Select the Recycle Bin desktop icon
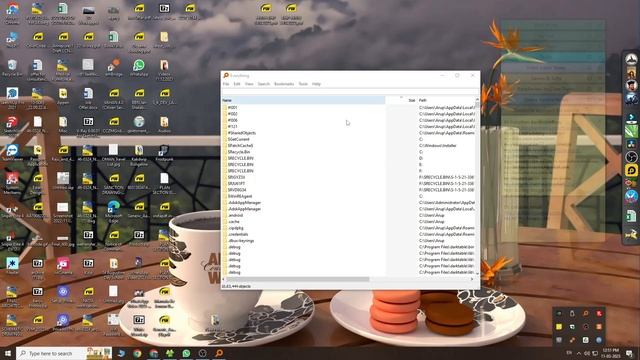Image resolution: width=640 pixels, height=360 pixels. pyautogui.click(x=12, y=68)
